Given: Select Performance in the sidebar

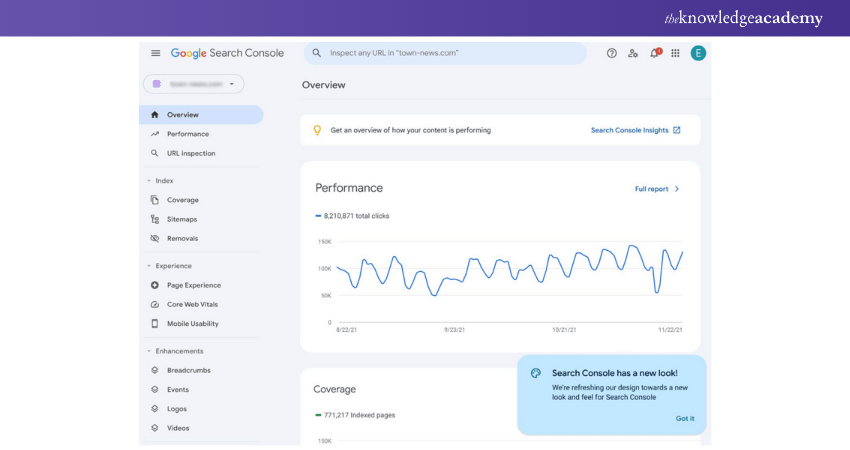Looking at the screenshot, I should pos(187,134).
